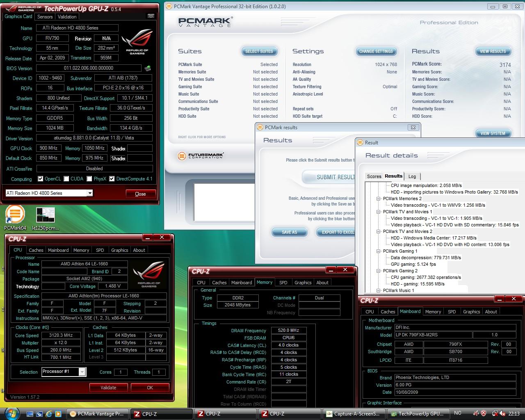The height and width of the screenshot is (420, 525).
Task: Click the ROG logo in GPU-Z window
Action: (x=137, y=42)
